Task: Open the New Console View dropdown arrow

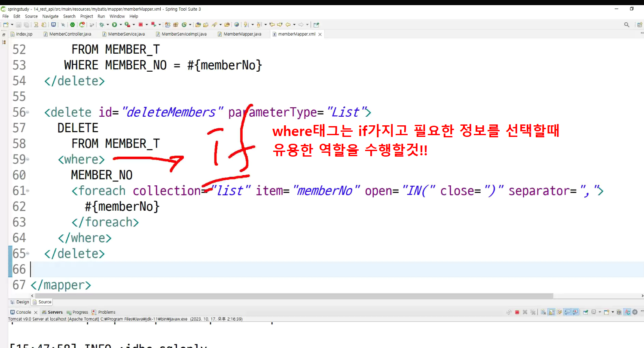Action: click(613, 312)
